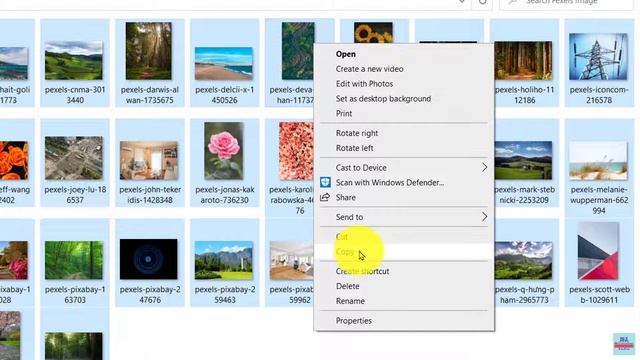Click the Search Pexels Image field
The width and height of the screenshot is (640, 360).
[x=567, y=4]
